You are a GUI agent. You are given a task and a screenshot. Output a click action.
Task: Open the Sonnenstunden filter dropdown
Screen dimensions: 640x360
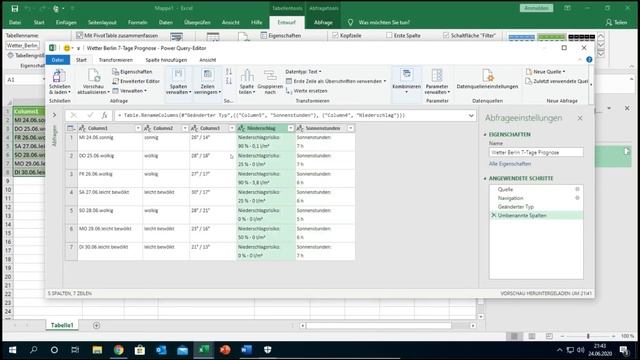pyautogui.click(x=351, y=128)
